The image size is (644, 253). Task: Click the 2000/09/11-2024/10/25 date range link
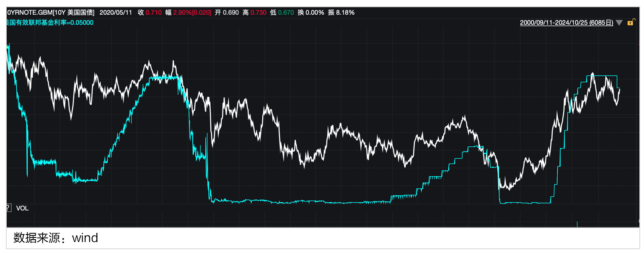(x=566, y=23)
